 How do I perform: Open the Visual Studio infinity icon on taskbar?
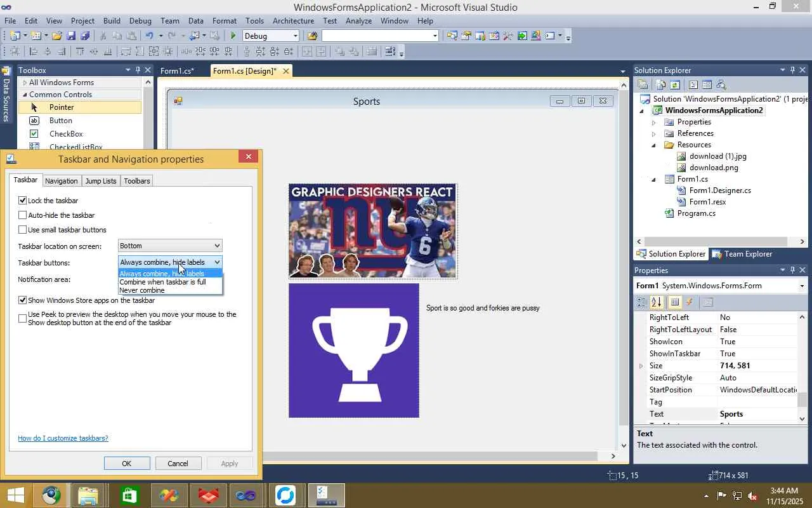click(x=247, y=495)
